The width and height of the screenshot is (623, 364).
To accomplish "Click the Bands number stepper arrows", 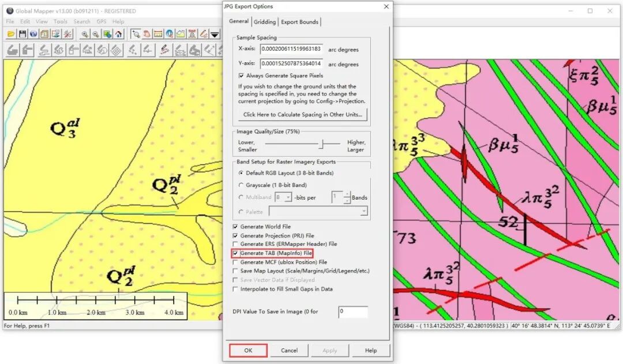I will (x=347, y=197).
